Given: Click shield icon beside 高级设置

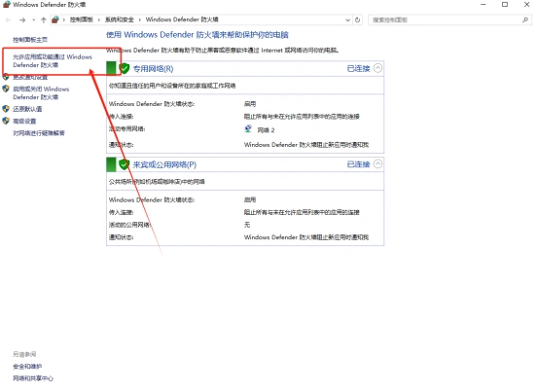Looking at the screenshot, I should pyautogui.click(x=6, y=121).
